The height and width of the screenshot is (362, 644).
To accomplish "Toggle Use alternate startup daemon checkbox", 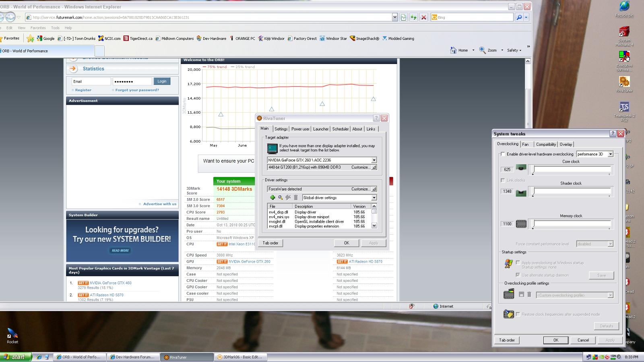I will tap(518, 275).
